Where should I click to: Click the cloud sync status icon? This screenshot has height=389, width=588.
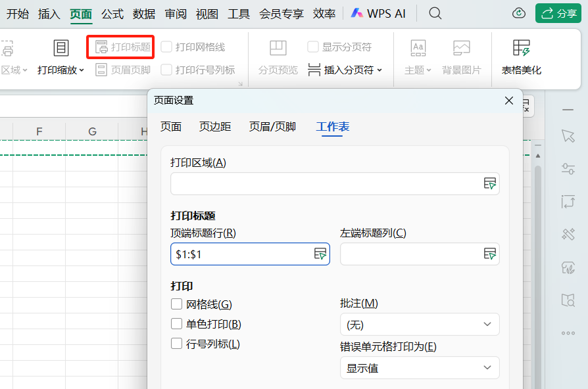click(519, 13)
